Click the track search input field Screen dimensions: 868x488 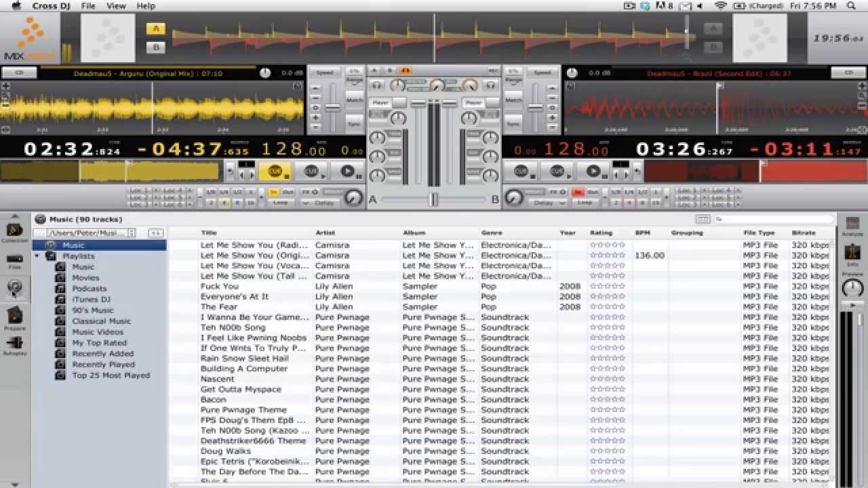coord(773,219)
